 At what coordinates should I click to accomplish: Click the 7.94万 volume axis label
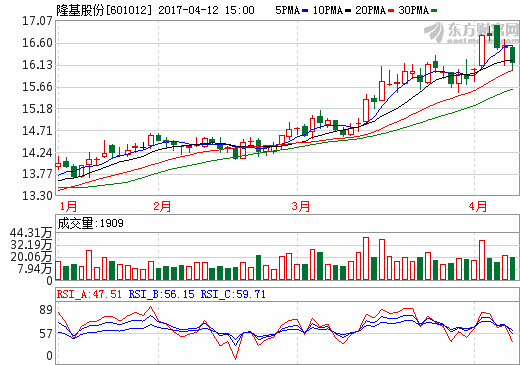pos(35,268)
